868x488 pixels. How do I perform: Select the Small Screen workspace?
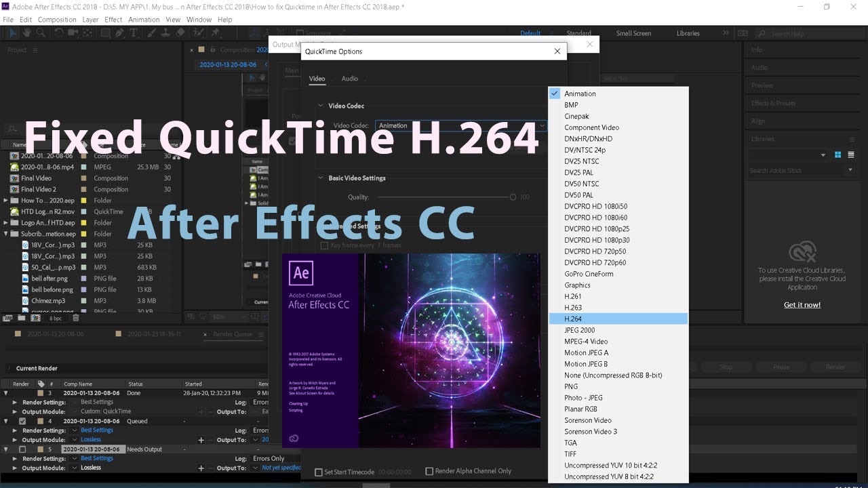tap(633, 33)
